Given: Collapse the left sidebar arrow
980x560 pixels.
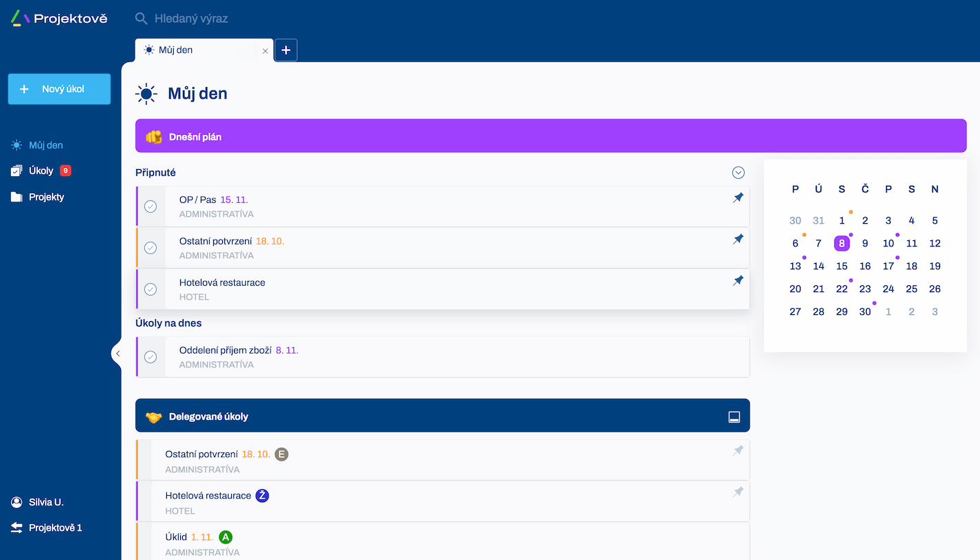Looking at the screenshot, I should [x=117, y=354].
